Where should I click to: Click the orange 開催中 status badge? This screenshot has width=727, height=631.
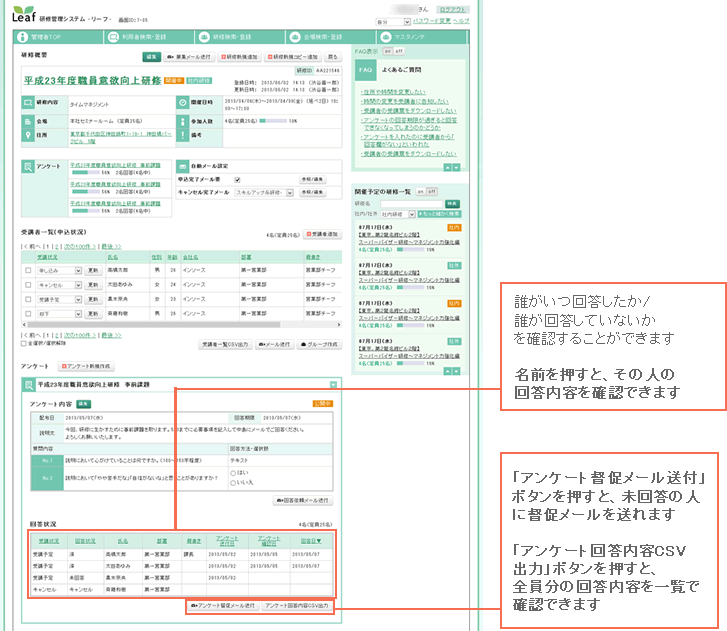(x=174, y=81)
